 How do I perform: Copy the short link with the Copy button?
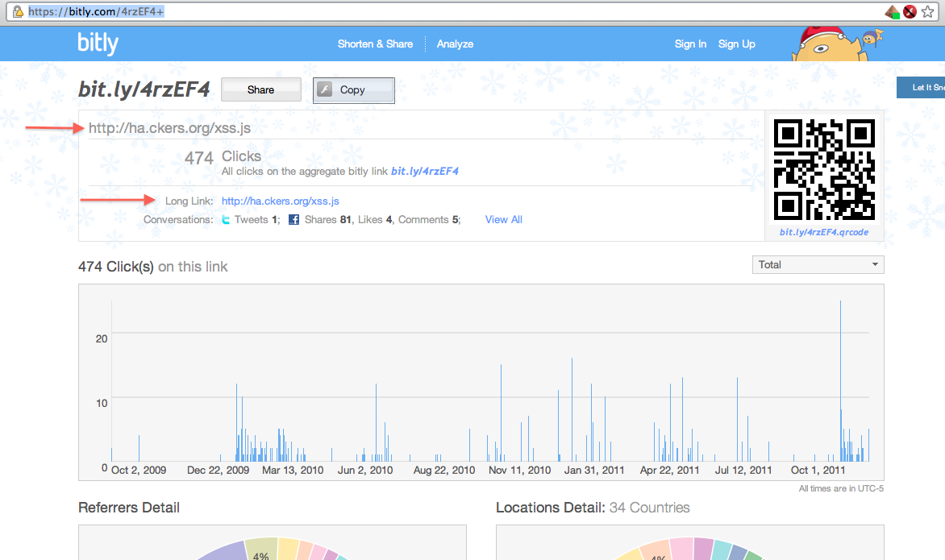(354, 90)
